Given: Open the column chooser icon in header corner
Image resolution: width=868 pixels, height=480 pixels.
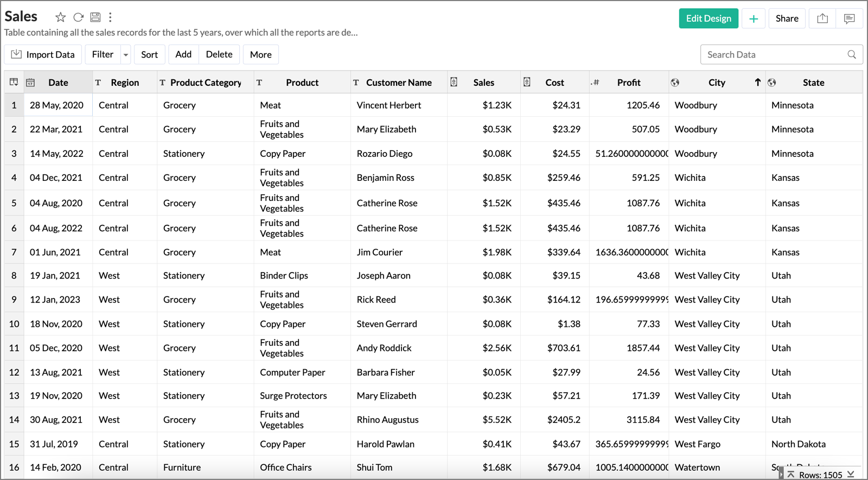Looking at the screenshot, I should [14, 82].
